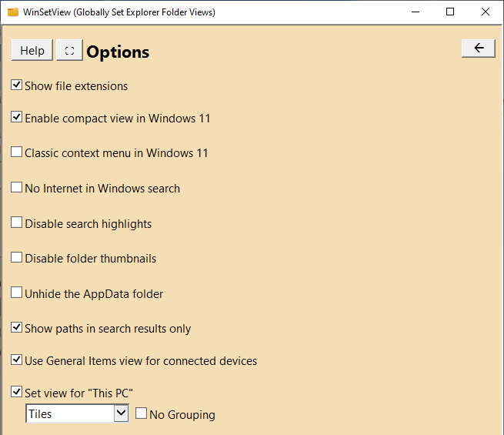Click the WinSetView folder icon in title bar
This screenshot has width=504, height=435.
(x=13, y=12)
